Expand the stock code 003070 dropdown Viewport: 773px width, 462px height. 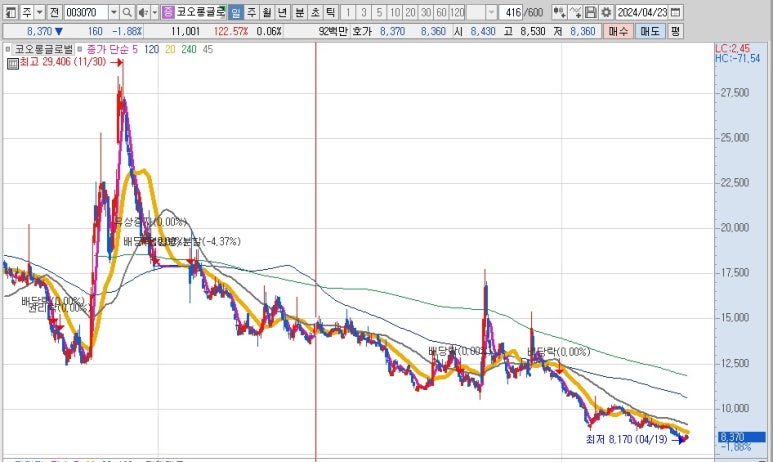tap(113, 12)
